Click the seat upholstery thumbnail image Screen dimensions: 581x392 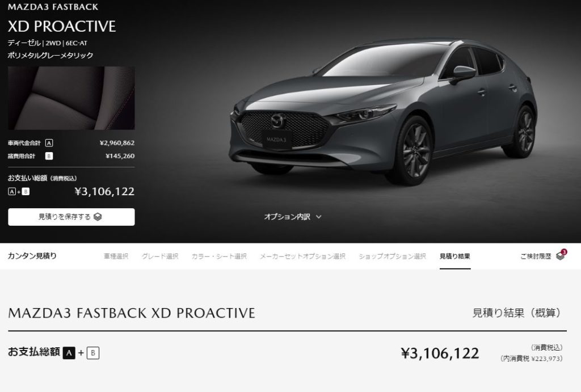pyautogui.click(x=71, y=98)
